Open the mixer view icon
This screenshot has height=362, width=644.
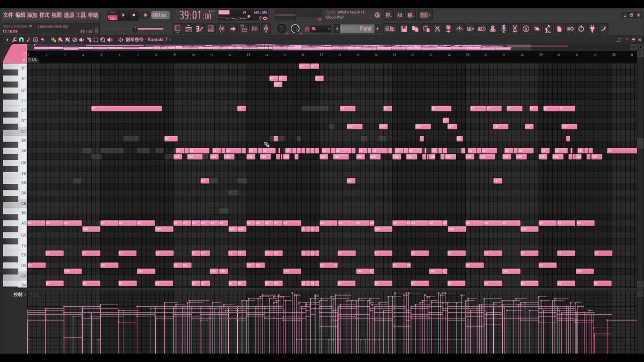[221, 28]
